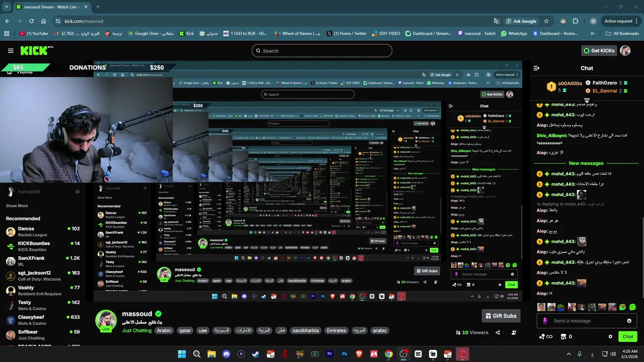The image size is (644, 362).
Task: Open Steam from the taskbar
Action: 256,354
